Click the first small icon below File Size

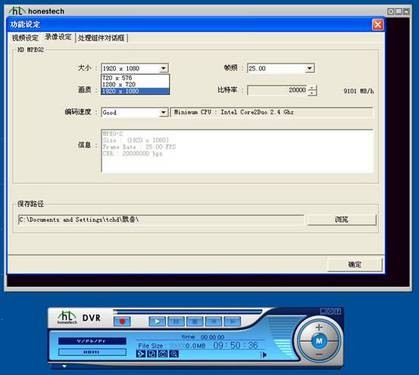pyautogui.click(x=141, y=354)
